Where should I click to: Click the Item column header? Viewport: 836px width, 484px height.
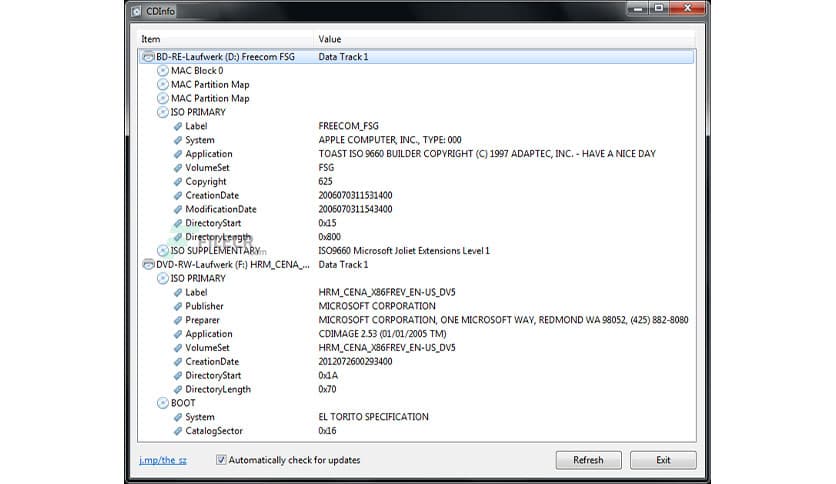pos(150,39)
